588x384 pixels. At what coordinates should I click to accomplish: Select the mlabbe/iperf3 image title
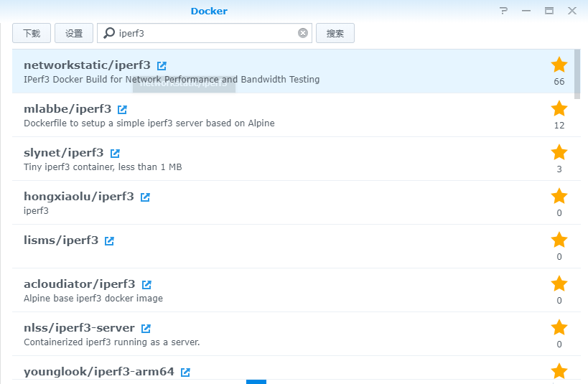pyautogui.click(x=67, y=109)
